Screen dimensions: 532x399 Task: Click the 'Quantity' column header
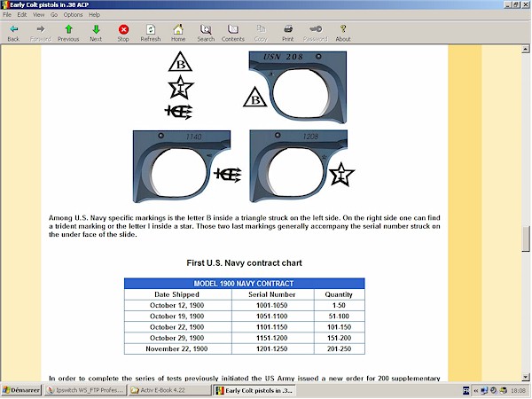click(x=340, y=294)
